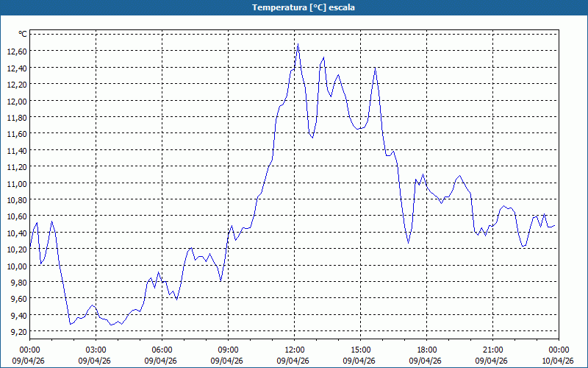Image resolution: width=588 pixels, height=368 pixels.
Task: Click the 12,00 y-axis tick label
Action: 17,101
